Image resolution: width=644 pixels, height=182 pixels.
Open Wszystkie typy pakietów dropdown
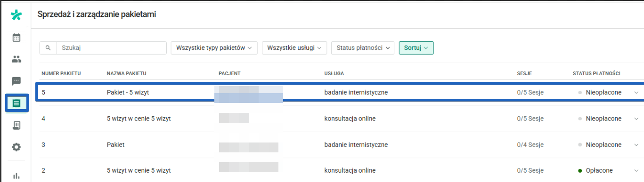[x=214, y=47]
